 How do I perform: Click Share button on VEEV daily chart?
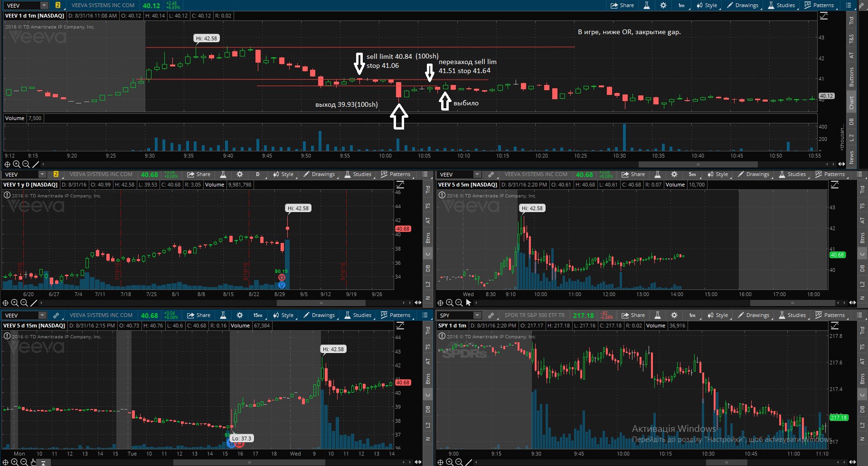(198, 174)
